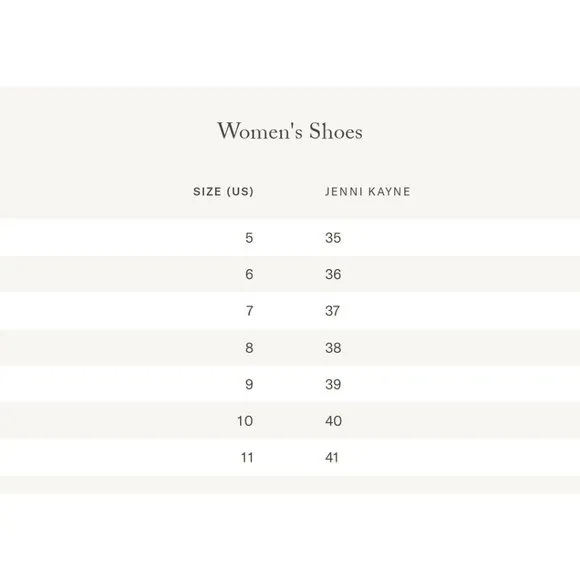Select the JENNI KAYNE column header
The width and height of the screenshot is (580, 580).
tap(368, 192)
